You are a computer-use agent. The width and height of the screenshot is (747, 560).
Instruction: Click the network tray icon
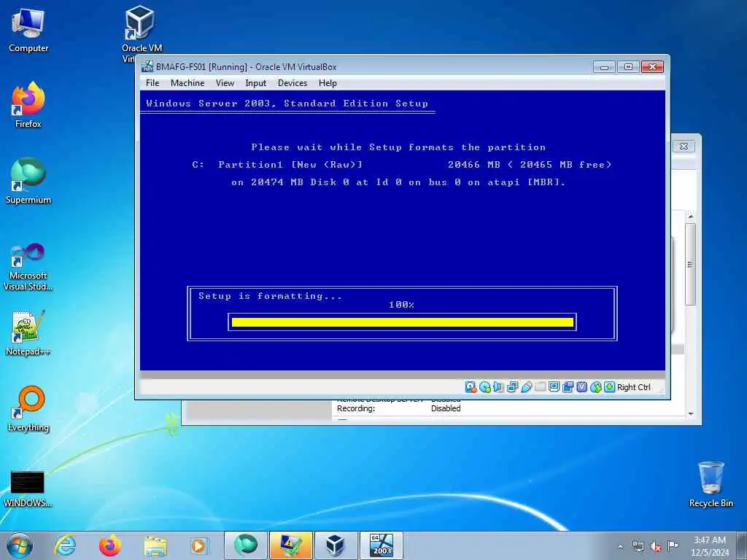tap(638, 547)
